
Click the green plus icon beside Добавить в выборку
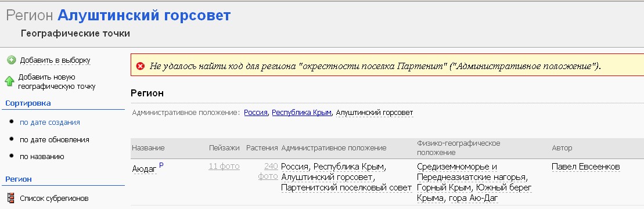(12, 60)
